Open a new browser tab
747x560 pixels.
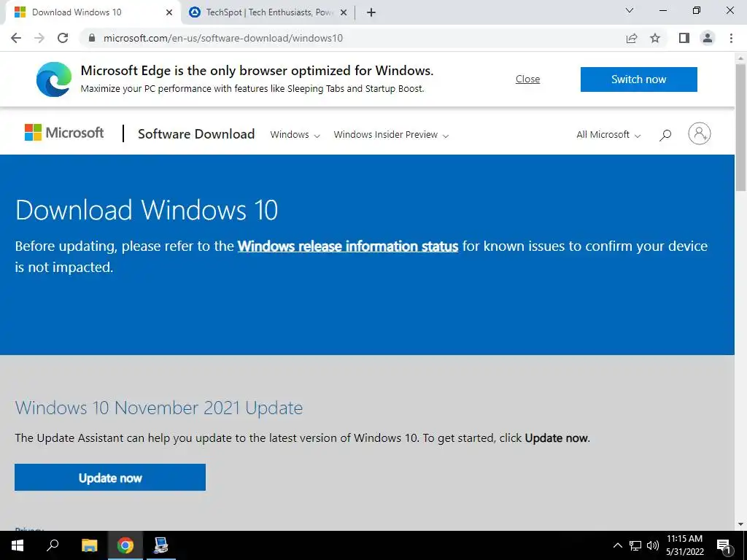click(x=371, y=12)
